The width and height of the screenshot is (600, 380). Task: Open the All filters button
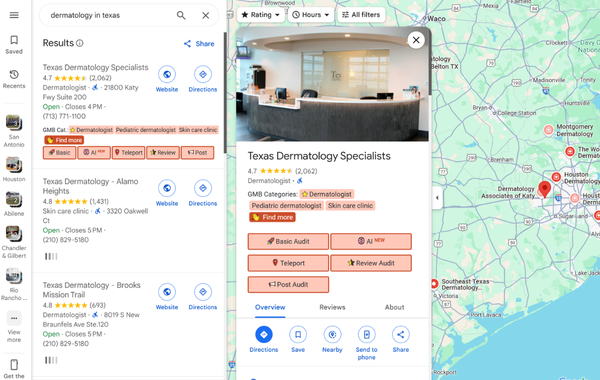coord(361,15)
